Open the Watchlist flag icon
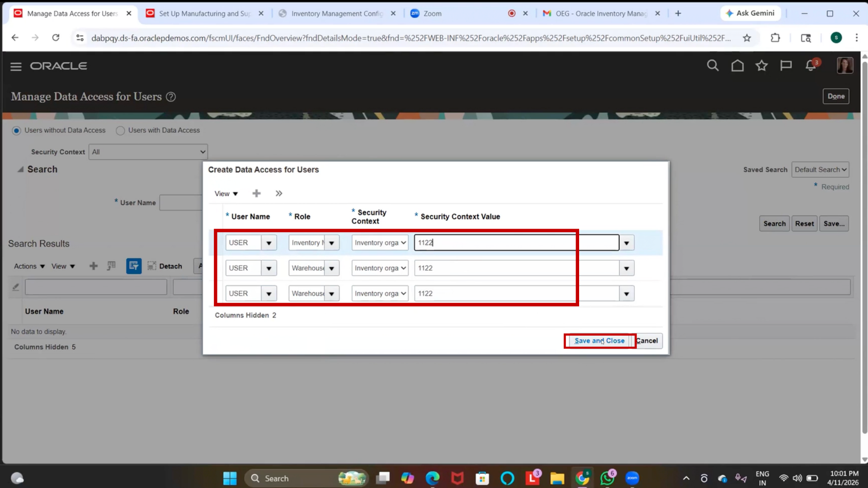Viewport: 868px width, 488px height. (786, 66)
